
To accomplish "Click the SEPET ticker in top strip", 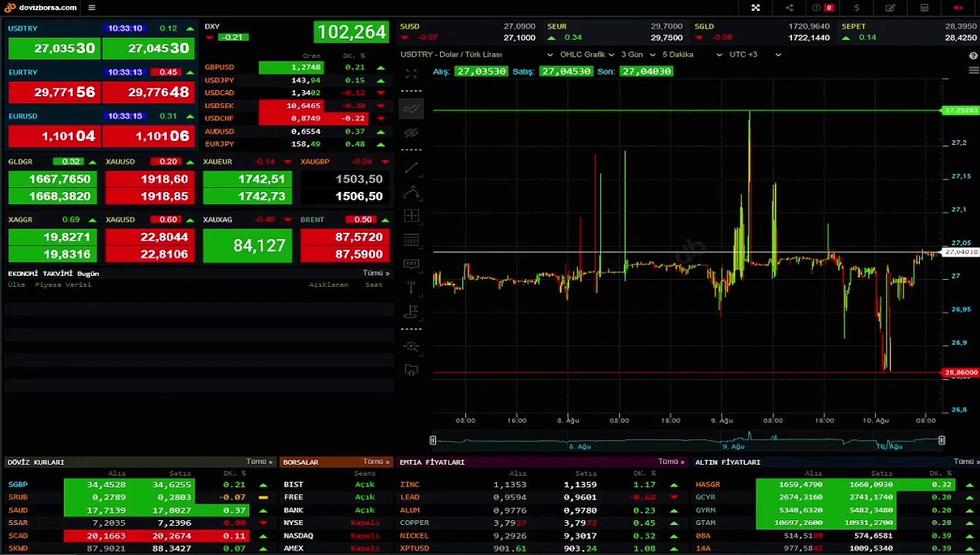I will click(x=909, y=32).
